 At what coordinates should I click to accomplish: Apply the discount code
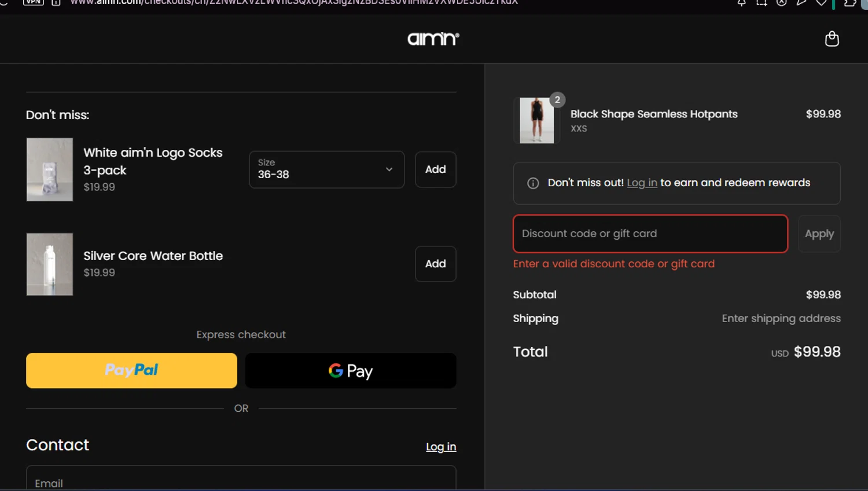click(819, 234)
